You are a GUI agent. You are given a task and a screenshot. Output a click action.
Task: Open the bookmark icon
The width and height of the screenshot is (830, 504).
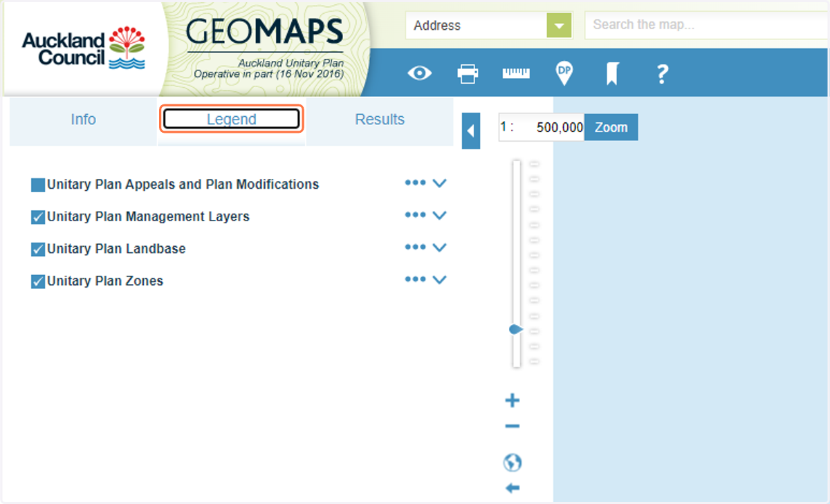(x=612, y=73)
